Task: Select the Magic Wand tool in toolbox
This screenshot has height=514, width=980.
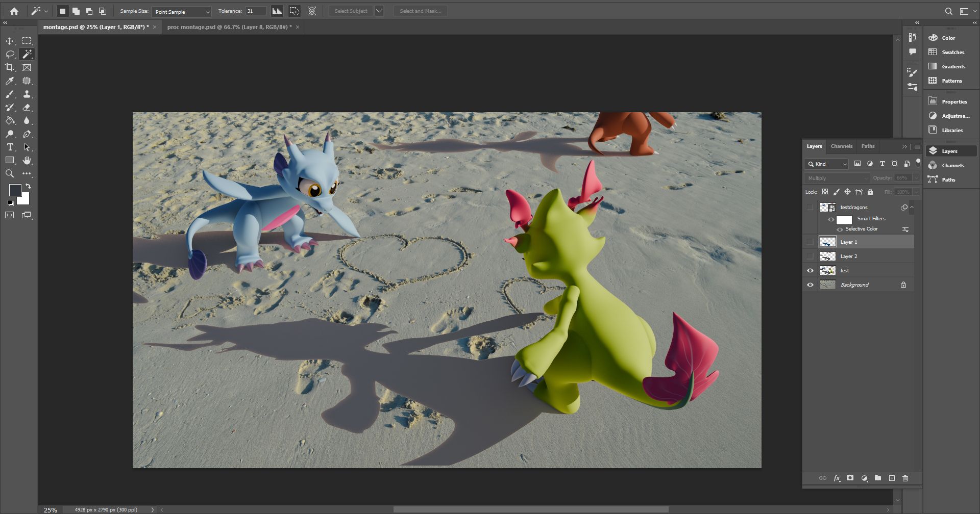Action: point(27,54)
